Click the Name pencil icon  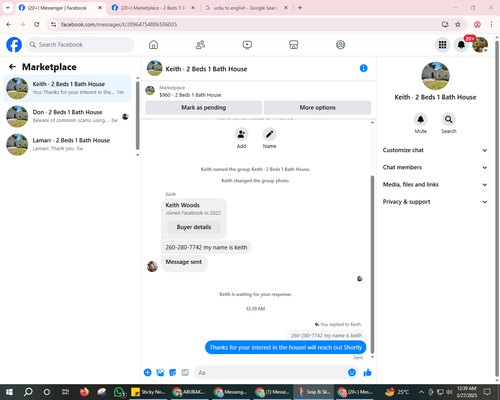269,134
